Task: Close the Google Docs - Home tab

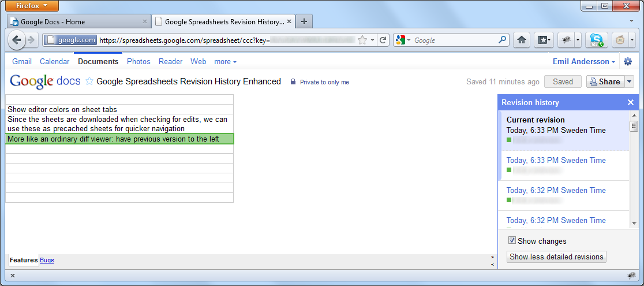Action: (x=144, y=21)
